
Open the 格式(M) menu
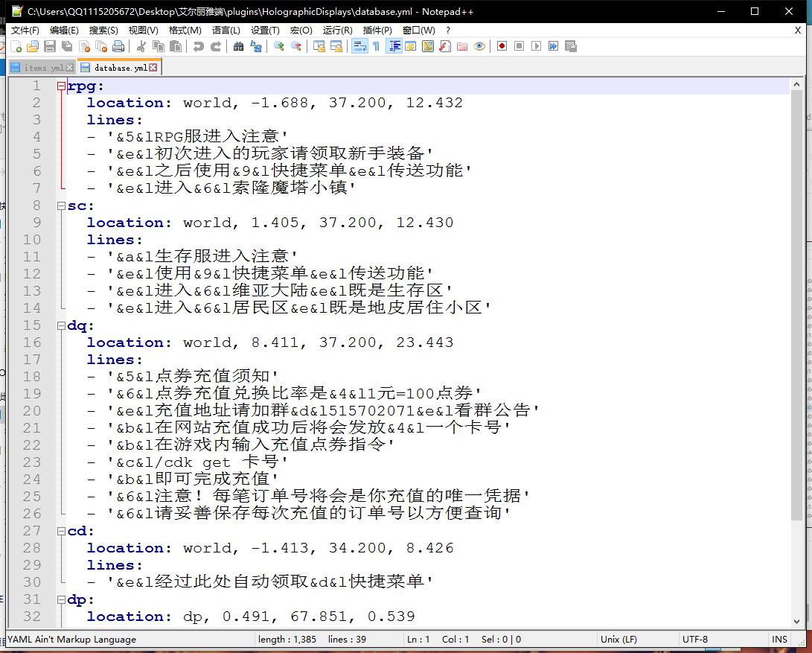185,31
